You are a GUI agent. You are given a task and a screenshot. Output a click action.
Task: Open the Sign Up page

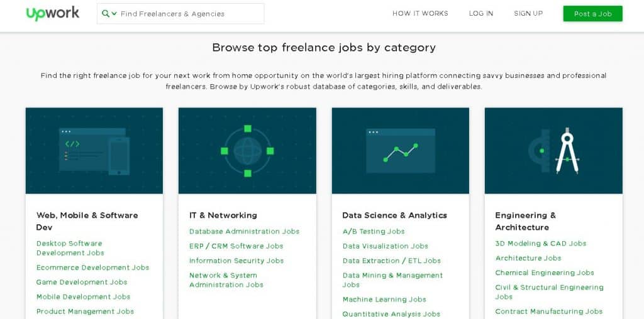click(528, 14)
